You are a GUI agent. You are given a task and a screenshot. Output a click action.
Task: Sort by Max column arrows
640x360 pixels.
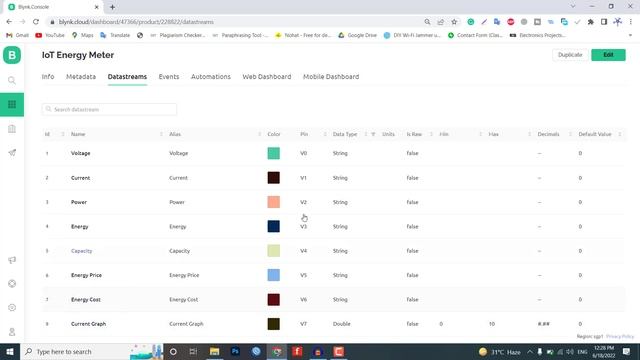tap(529, 134)
